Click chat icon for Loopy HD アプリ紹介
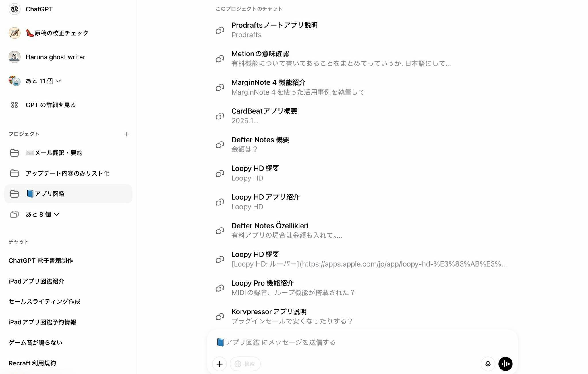This screenshot has width=588, height=374. coord(220,202)
